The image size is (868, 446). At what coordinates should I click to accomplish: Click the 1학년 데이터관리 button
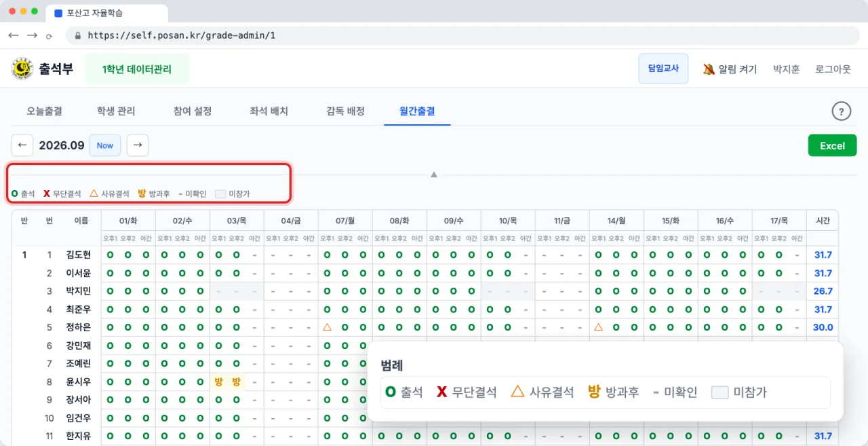click(137, 69)
